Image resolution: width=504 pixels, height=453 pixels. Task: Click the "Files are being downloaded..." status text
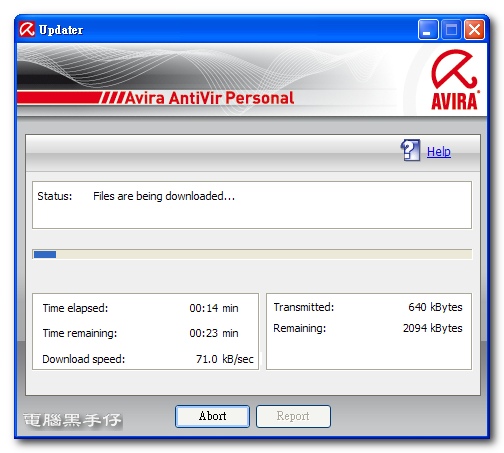click(164, 196)
